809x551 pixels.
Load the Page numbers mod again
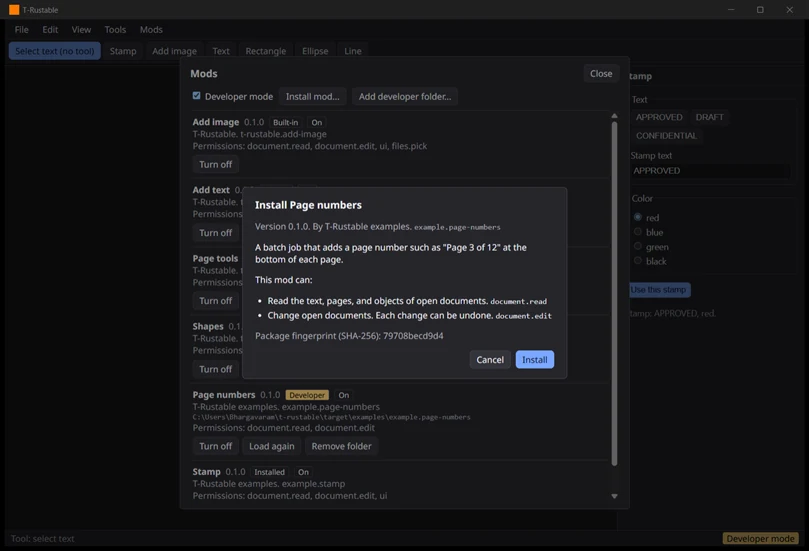click(272, 446)
